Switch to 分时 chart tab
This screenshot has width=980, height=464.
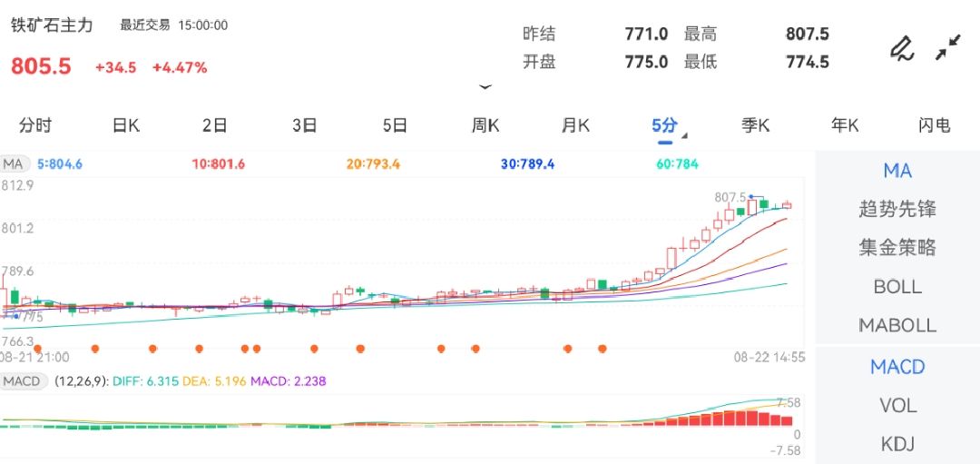[35, 126]
